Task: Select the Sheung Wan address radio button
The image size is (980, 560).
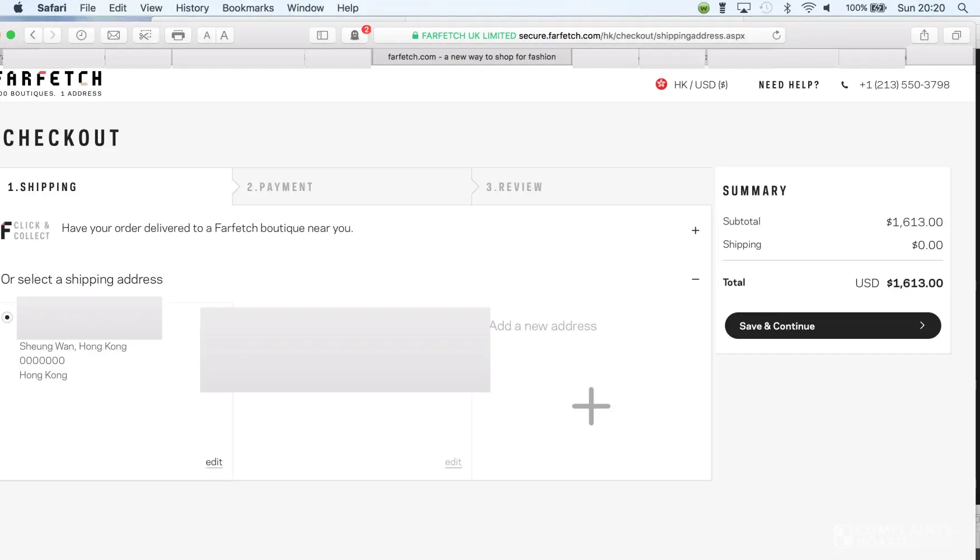Action: pyautogui.click(x=7, y=318)
